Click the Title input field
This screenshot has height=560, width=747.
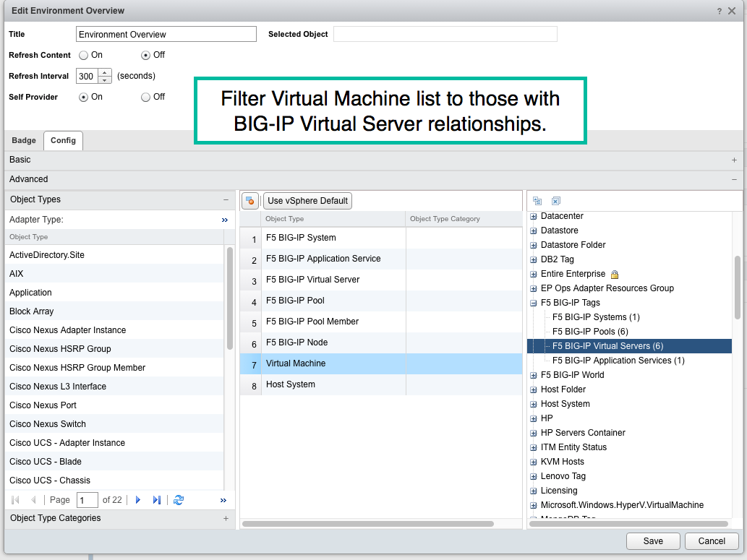(166, 34)
